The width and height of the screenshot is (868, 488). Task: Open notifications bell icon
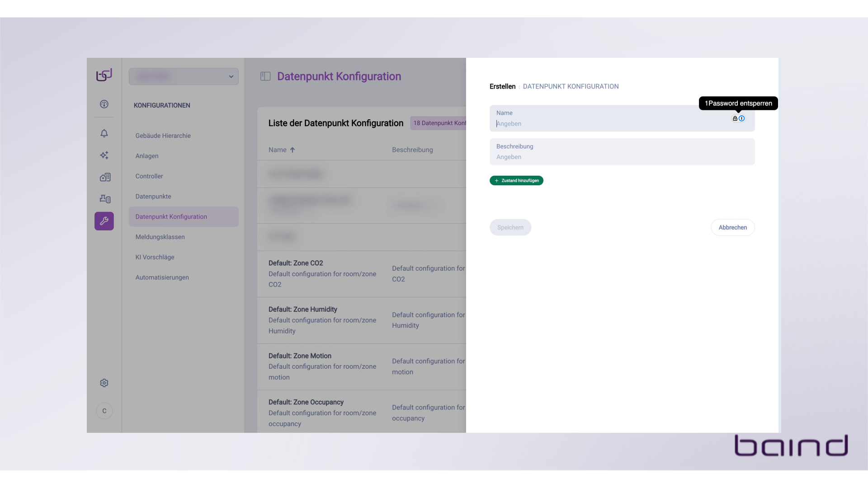pyautogui.click(x=104, y=133)
